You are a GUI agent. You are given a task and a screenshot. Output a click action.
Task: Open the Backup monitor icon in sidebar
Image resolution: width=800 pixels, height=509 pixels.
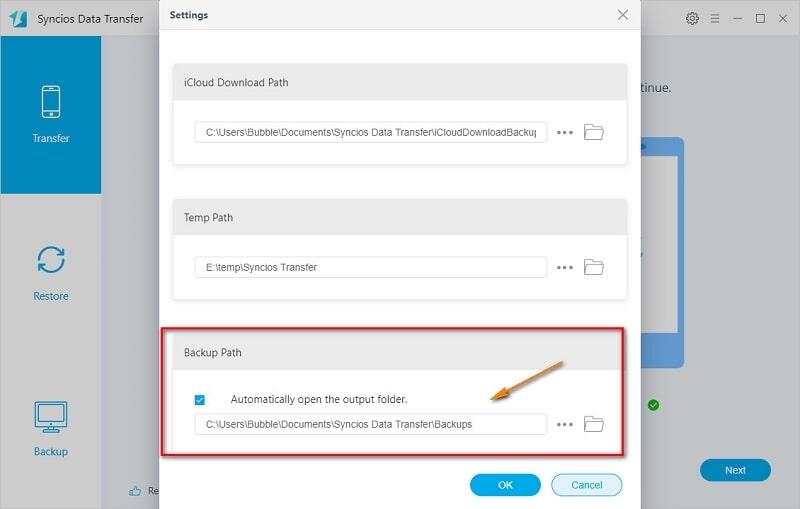pyautogui.click(x=50, y=416)
